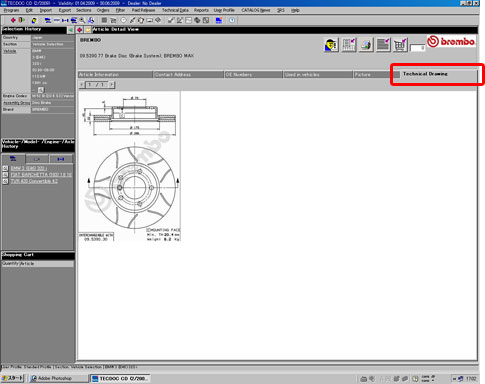Image resolution: width=485 pixels, height=384 pixels.
Task: Open the printer icon next to Brembo logo
Action: [x=366, y=45]
